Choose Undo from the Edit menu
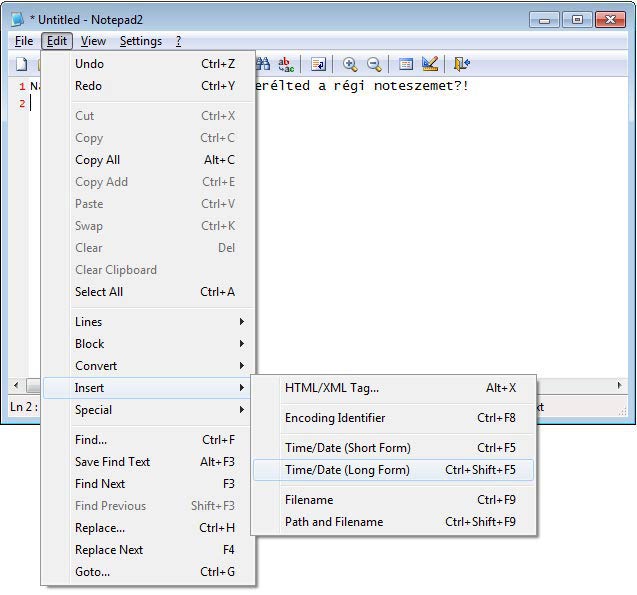This screenshot has width=637, height=595. 149,64
